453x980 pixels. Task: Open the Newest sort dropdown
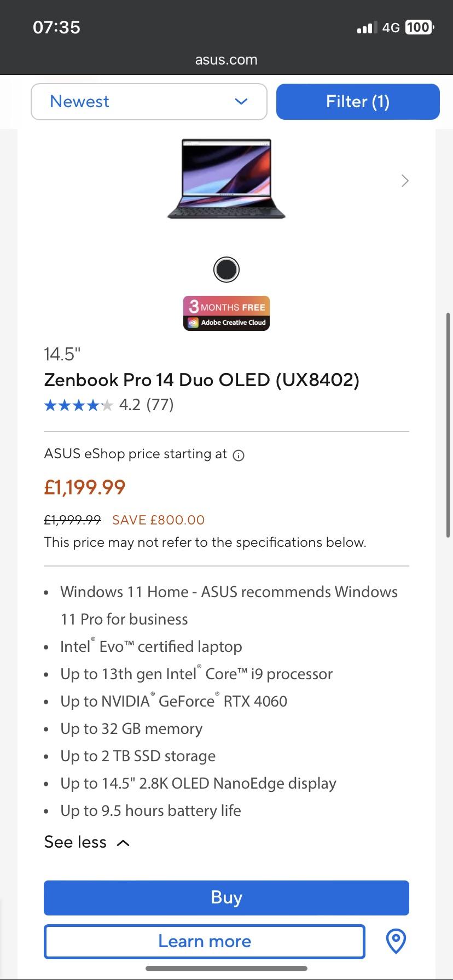point(149,102)
